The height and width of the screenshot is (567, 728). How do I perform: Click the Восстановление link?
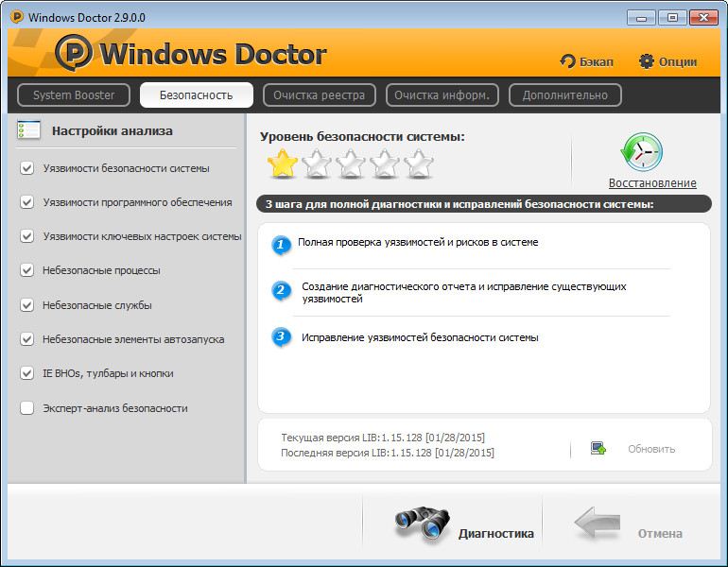point(652,183)
